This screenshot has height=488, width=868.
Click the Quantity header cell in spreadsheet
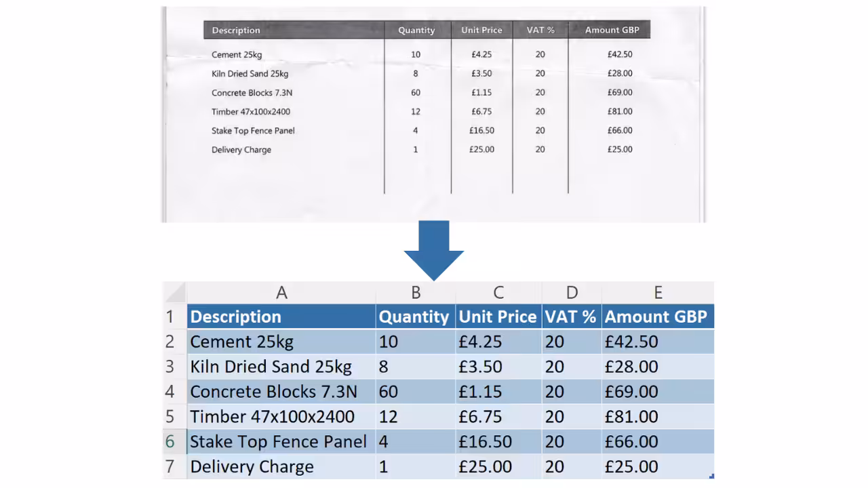point(416,317)
